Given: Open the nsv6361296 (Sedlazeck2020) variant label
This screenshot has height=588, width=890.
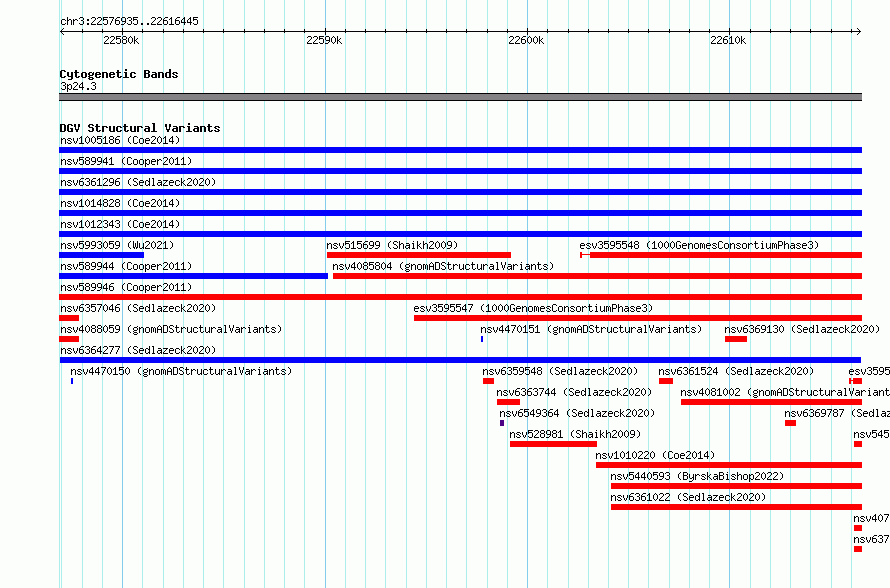Looking at the screenshot, I should (138, 182).
